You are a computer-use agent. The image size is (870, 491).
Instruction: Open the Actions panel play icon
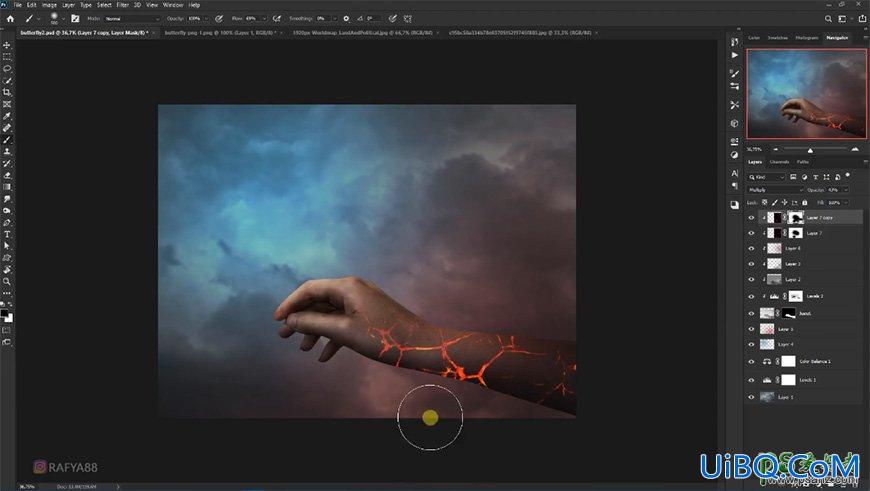pyautogui.click(x=735, y=55)
